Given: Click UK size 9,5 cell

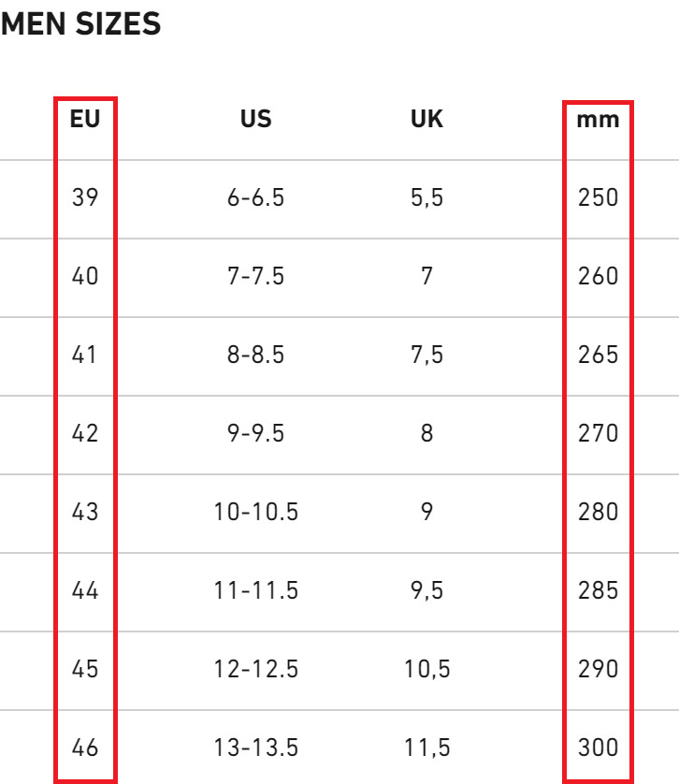Looking at the screenshot, I should click(x=426, y=590).
